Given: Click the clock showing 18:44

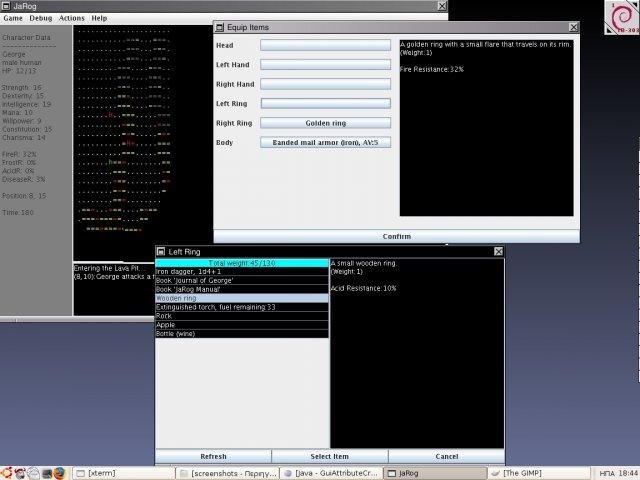Looking at the screenshot, I should click(628, 473).
